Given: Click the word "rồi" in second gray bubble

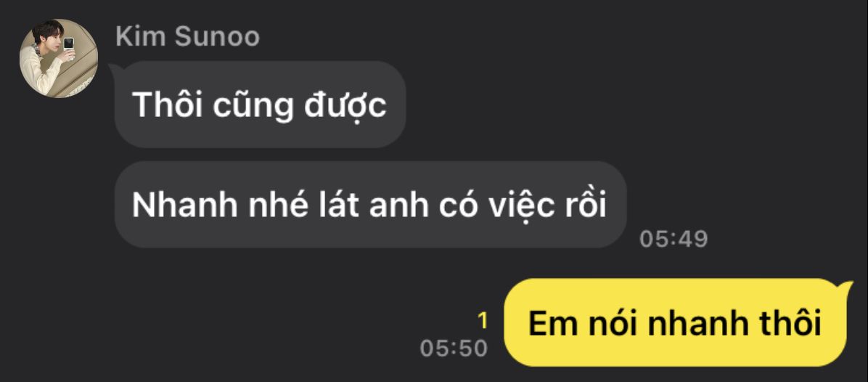Looking at the screenshot, I should coord(586,205).
